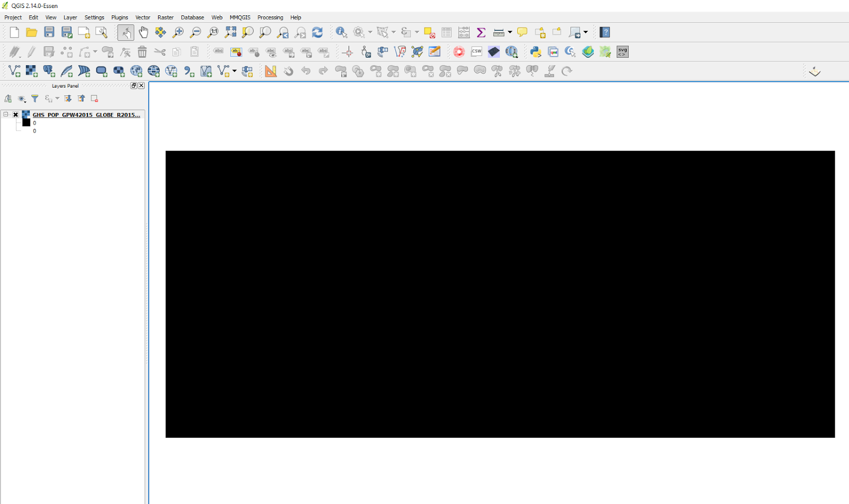The width and height of the screenshot is (849, 504).
Task: Click the Coordinate Capture crosshair icon
Action: (x=348, y=51)
